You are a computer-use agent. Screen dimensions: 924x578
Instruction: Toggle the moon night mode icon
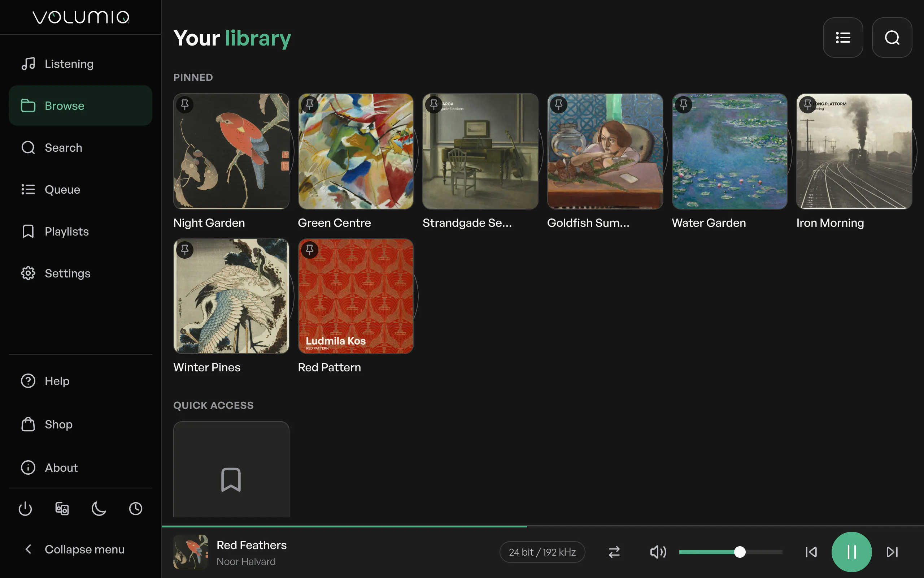coord(99,508)
